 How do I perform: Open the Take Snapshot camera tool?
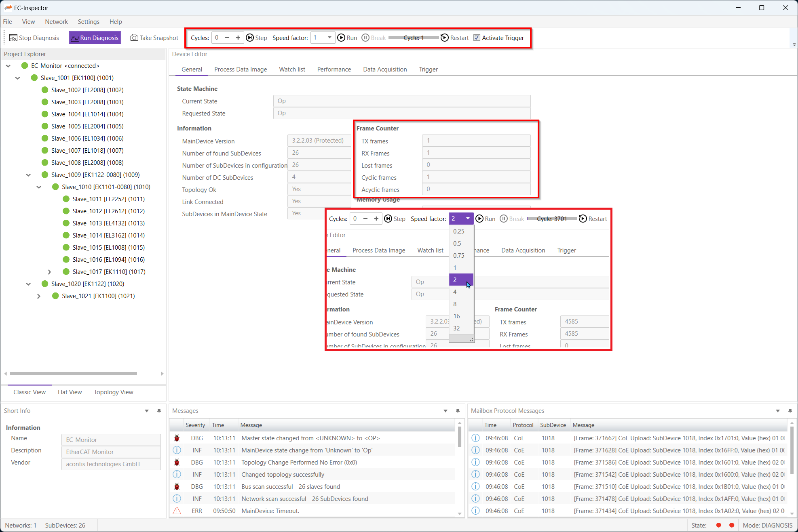pyautogui.click(x=134, y=37)
